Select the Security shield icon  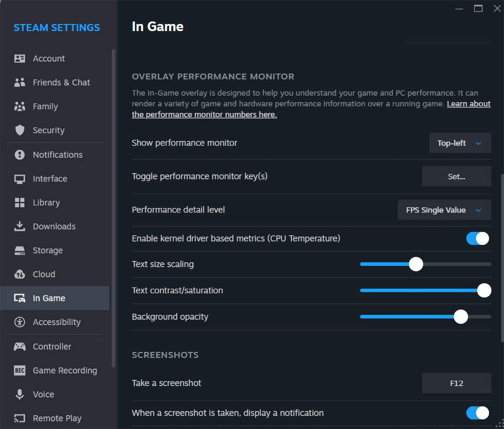pyautogui.click(x=20, y=130)
